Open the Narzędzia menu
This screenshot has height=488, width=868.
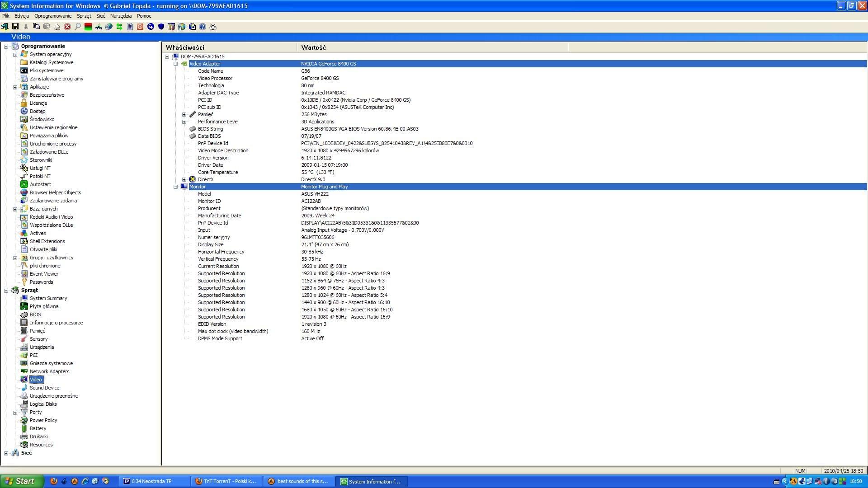121,16
